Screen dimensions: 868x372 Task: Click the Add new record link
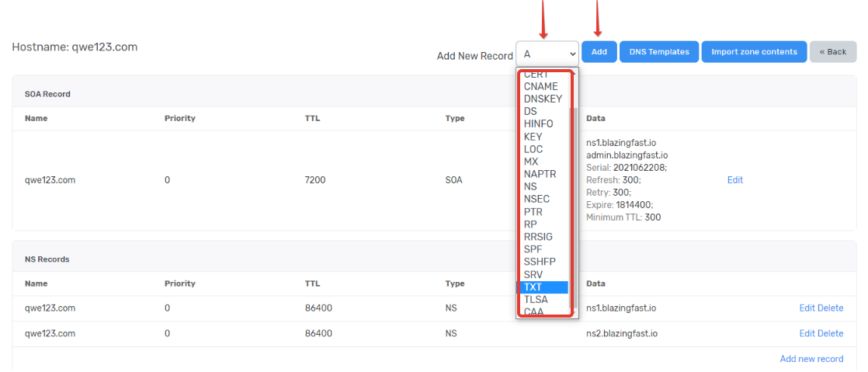pos(811,359)
